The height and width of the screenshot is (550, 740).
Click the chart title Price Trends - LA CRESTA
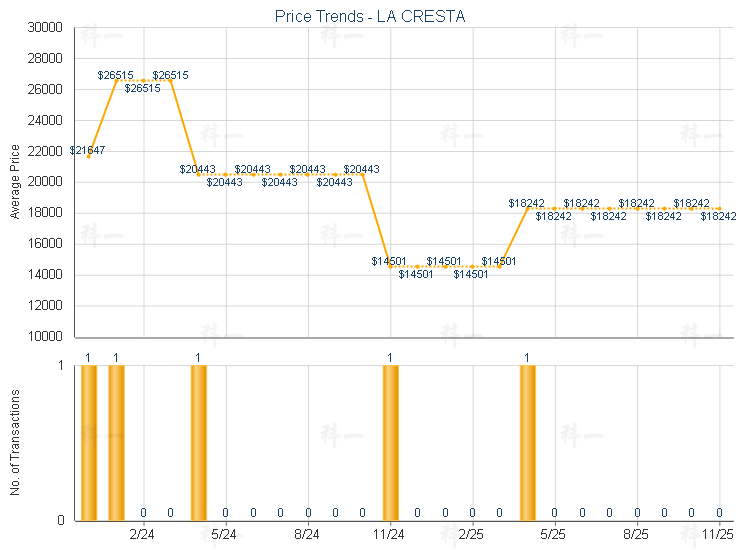[x=370, y=16]
